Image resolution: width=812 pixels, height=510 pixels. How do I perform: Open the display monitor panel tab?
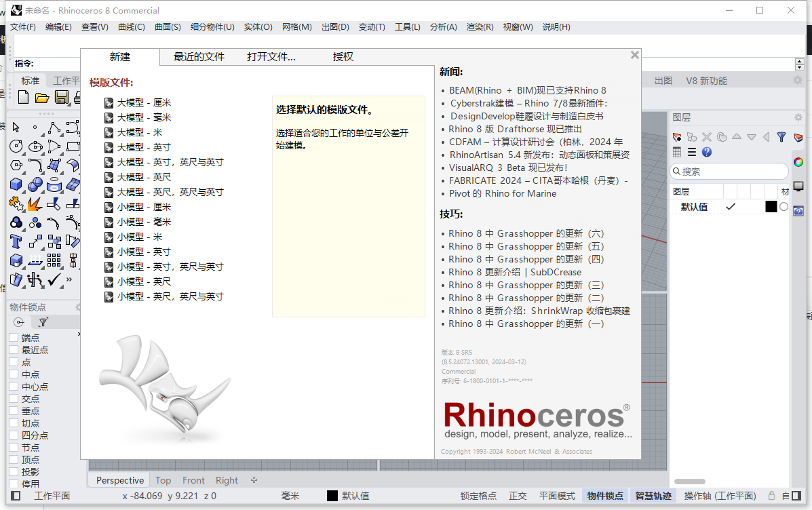[798, 187]
